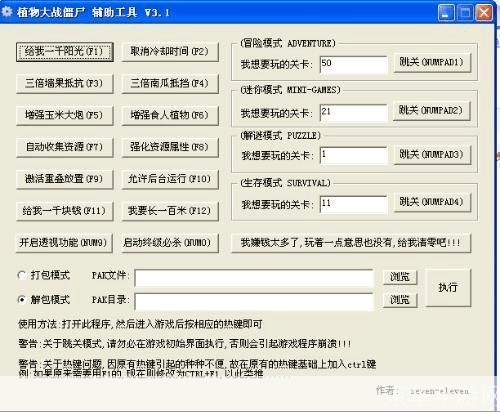This screenshot has height=412, width=500.
Task: Click the Mini-Games level input field
Action: click(354, 113)
